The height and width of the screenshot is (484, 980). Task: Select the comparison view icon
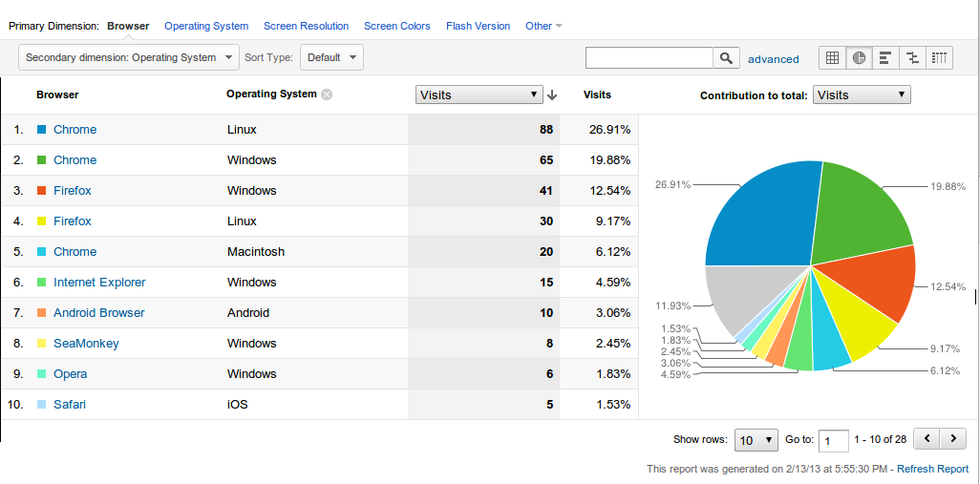point(912,58)
